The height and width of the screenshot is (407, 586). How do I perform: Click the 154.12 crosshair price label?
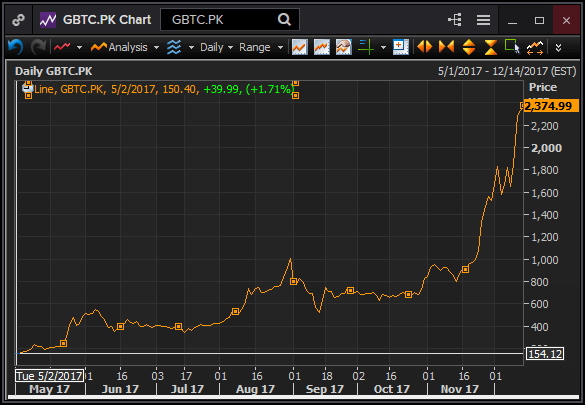pyautogui.click(x=545, y=354)
